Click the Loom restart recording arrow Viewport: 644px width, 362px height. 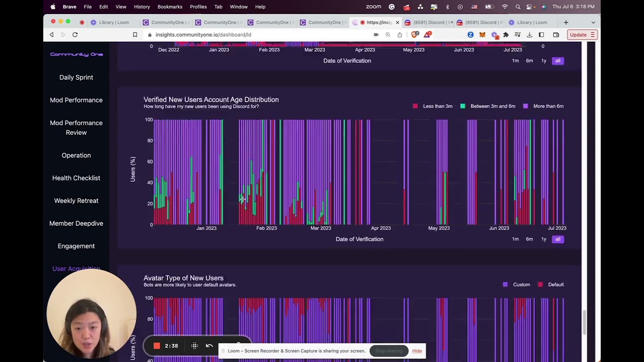point(209,346)
